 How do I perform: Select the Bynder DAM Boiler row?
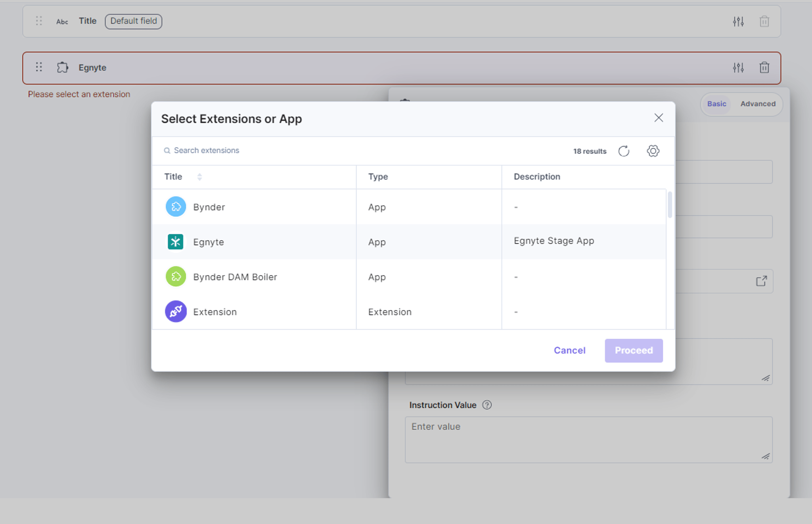(409, 277)
